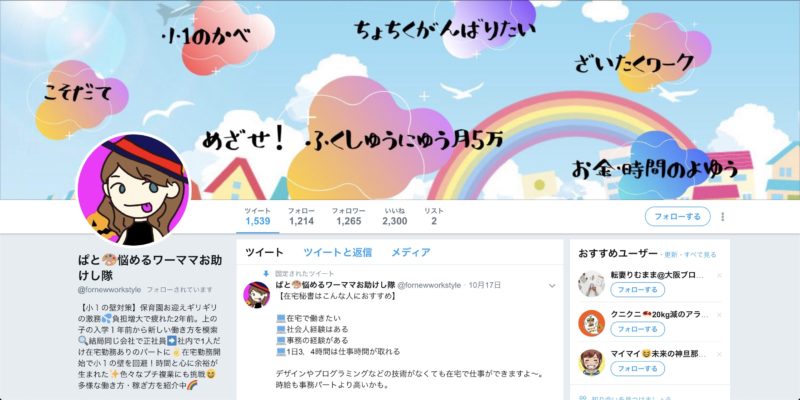Viewport: 800px width, 400px height.
Task: Open クニクニ's orange avatar icon
Action: click(x=591, y=323)
